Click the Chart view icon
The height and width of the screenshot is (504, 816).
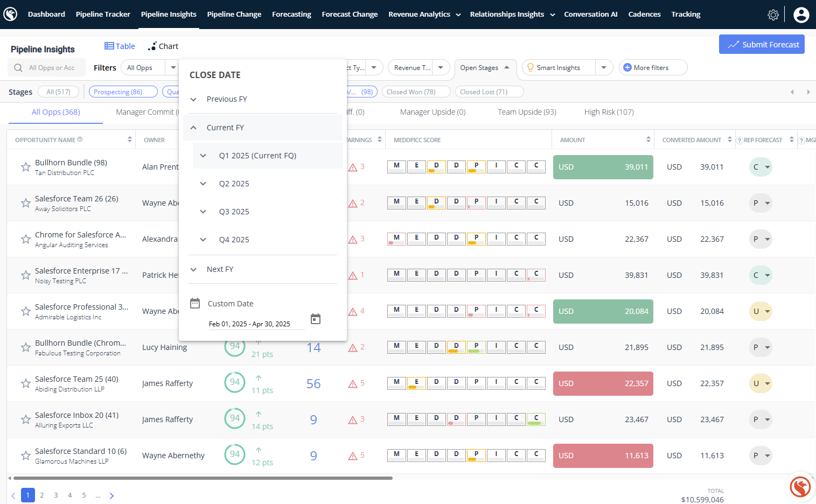pyautogui.click(x=152, y=46)
